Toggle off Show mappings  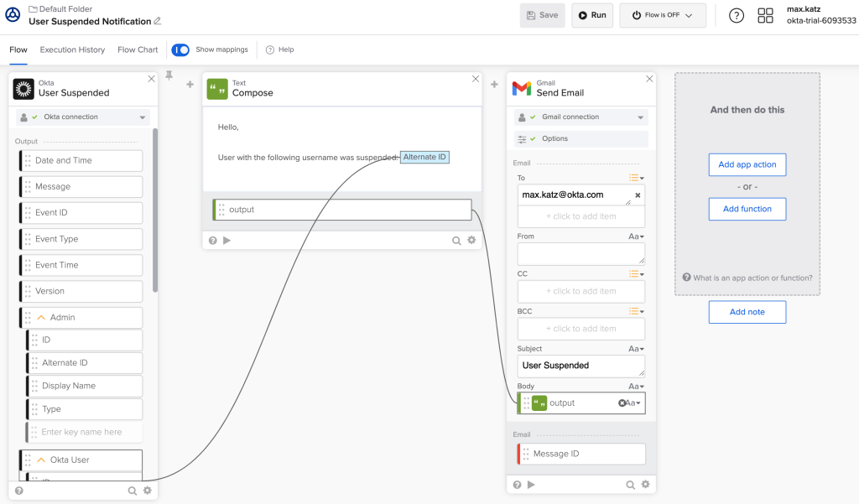point(180,49)
